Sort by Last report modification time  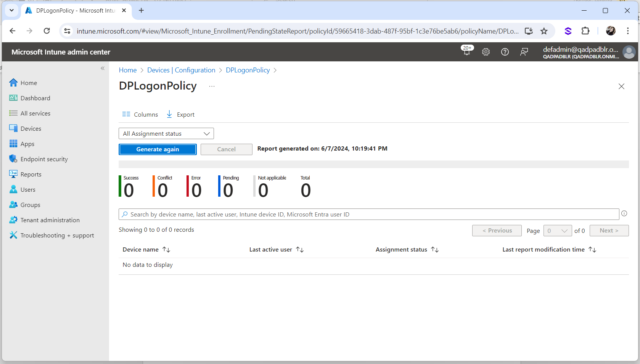549,250
